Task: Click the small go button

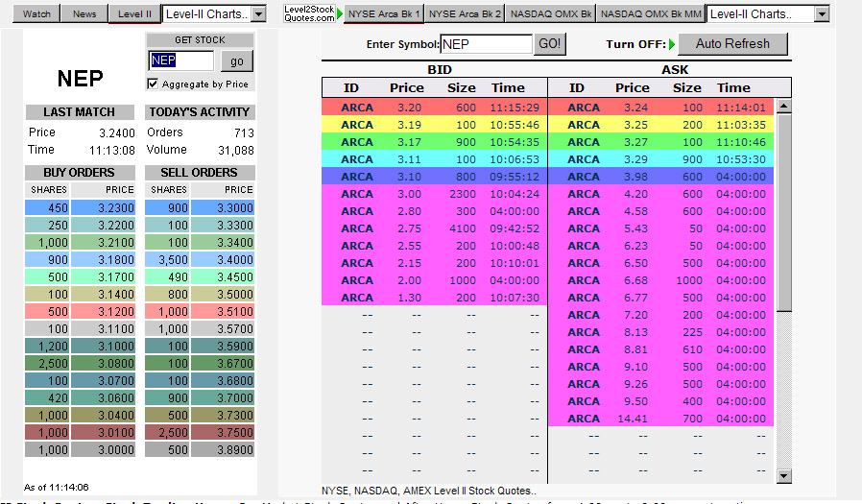Action: pos(237,61)
